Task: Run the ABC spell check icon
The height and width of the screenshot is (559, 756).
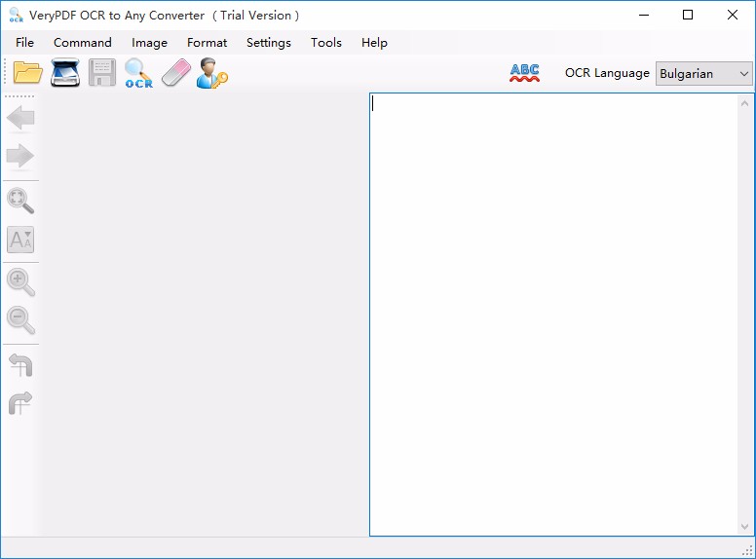Action: pos(524,73)
